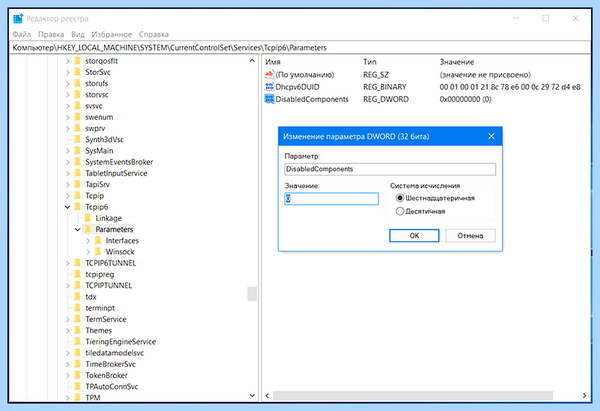Click the Тип column header
The image size is (600, 411).
click(370, 62)
